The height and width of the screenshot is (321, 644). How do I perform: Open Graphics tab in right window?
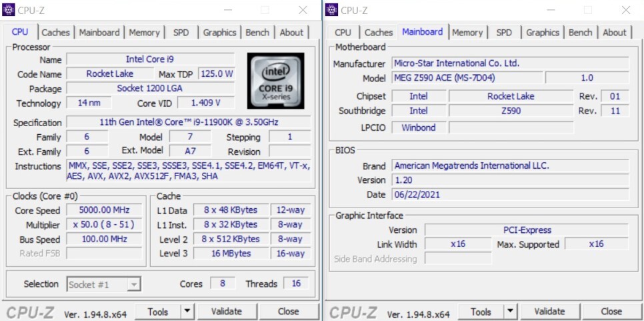[x=543, y=33]
